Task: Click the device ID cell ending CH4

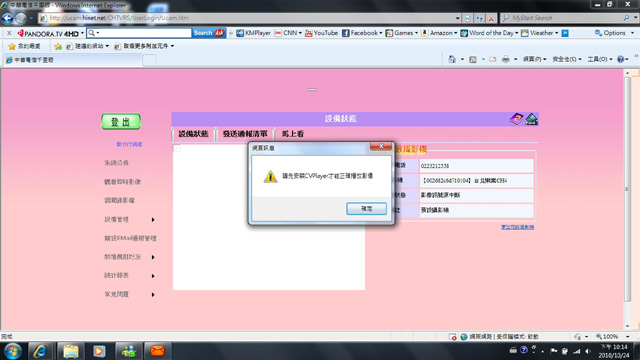Action: (476, 180)
